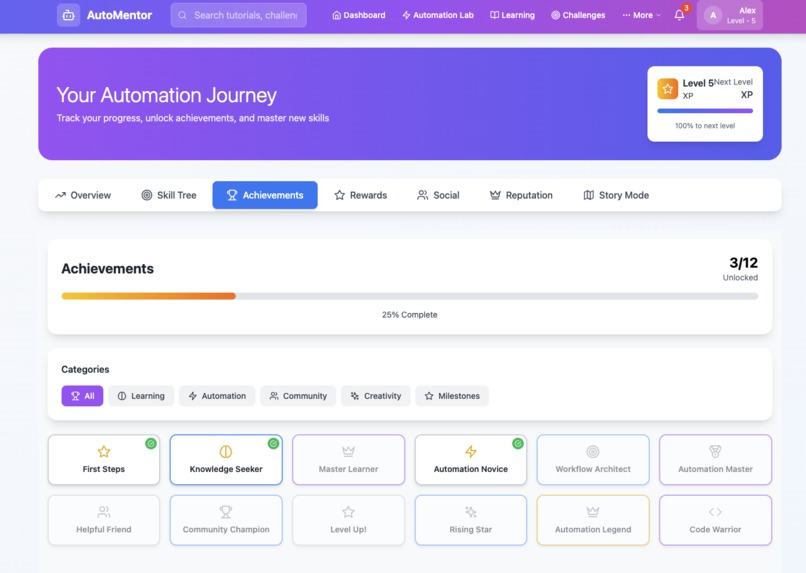Click the green checkmark on First Steps
Screen dimensions: 806x573
point(151,443)
